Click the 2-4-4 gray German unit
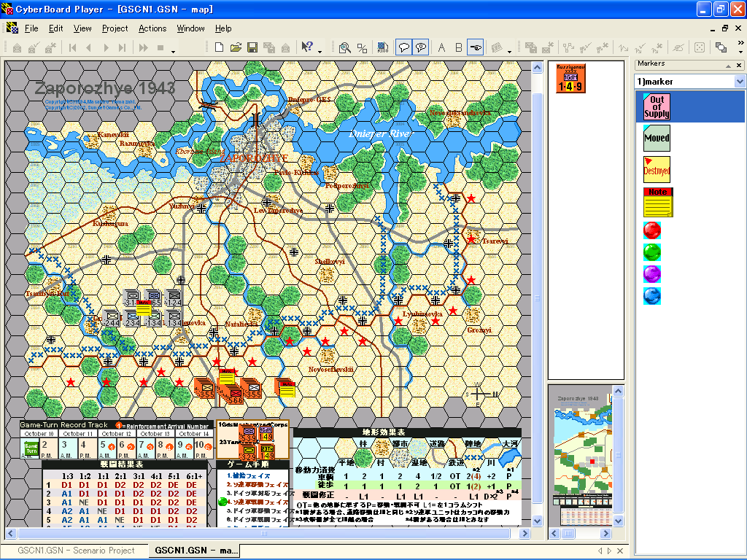Screen dimensions: 747x560 click(x=111, y=319)
